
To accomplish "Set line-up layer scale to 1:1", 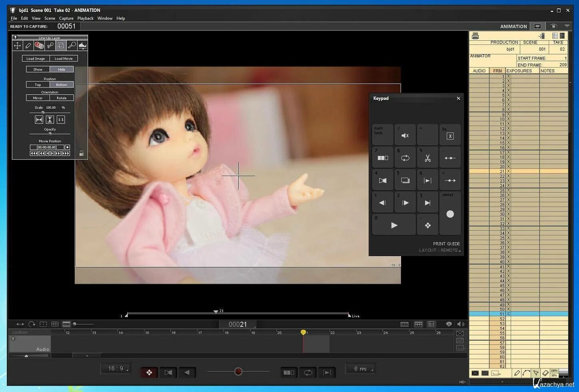I will pos(61,119).
